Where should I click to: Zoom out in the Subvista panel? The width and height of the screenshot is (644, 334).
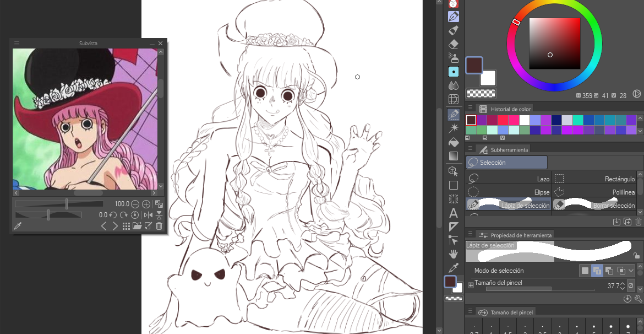[x=136, y=204]
